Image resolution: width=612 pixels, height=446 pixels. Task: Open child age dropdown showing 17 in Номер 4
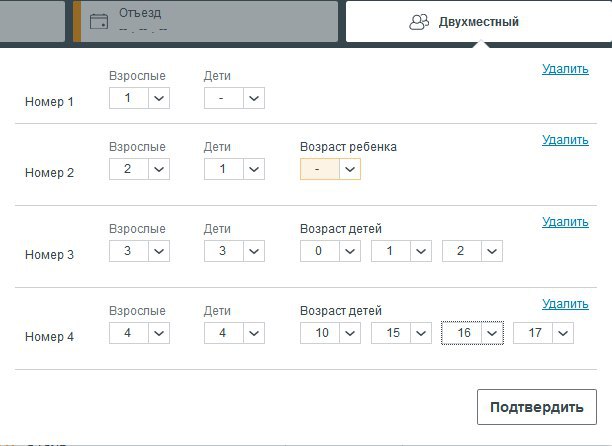click(x=543, y=333)
